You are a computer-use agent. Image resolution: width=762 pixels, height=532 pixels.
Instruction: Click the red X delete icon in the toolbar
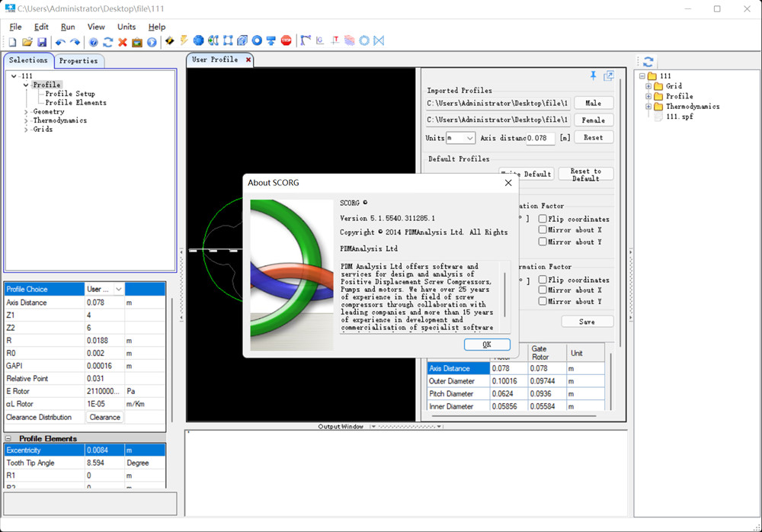(123, 43)
